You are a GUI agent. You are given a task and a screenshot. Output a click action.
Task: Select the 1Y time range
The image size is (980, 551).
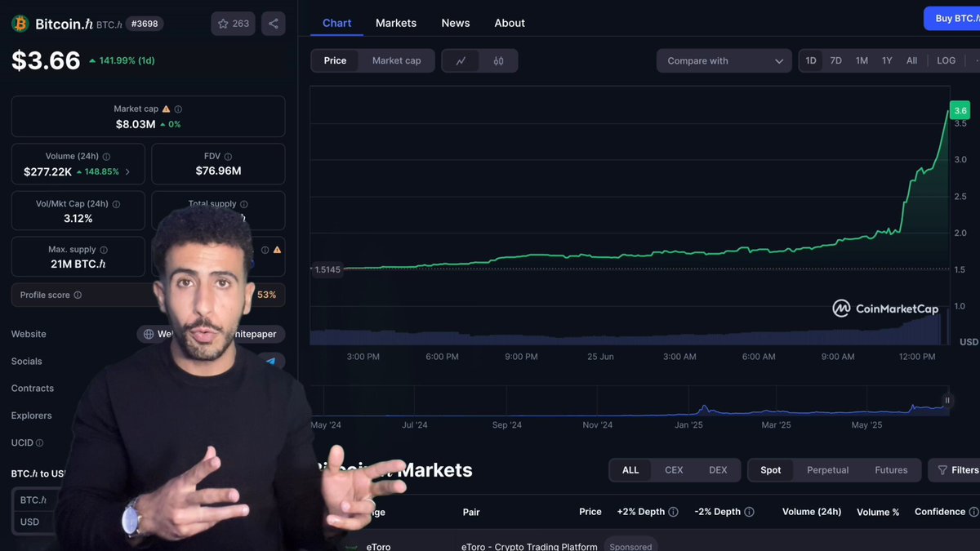tap(887, 61)
